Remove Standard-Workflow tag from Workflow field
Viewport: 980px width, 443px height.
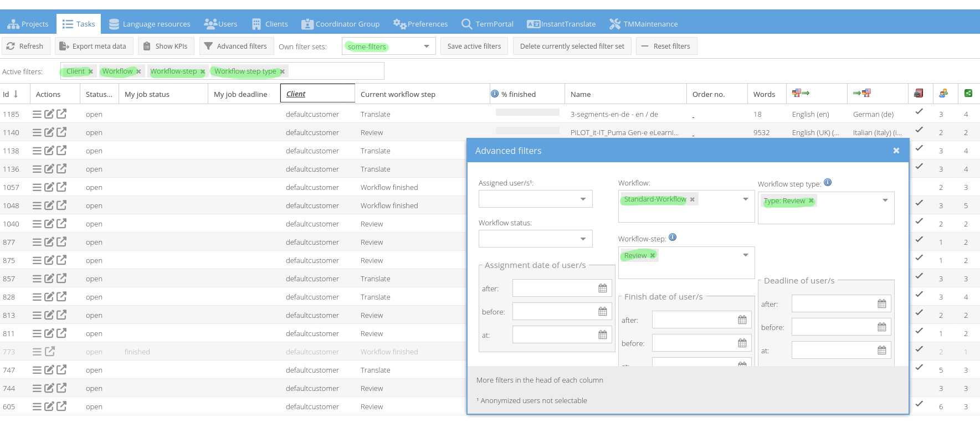(x=692, y=199)
